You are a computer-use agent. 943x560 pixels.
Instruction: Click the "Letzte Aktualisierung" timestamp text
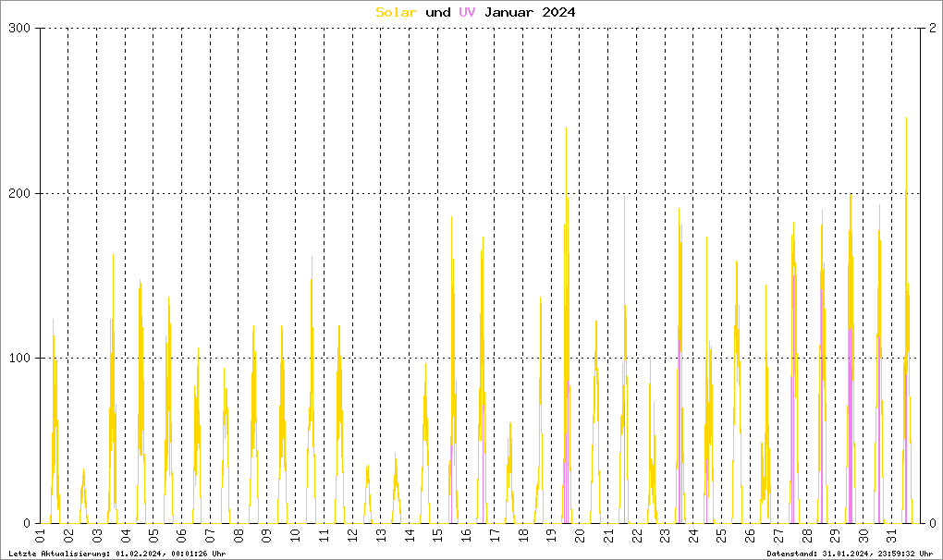116,553
